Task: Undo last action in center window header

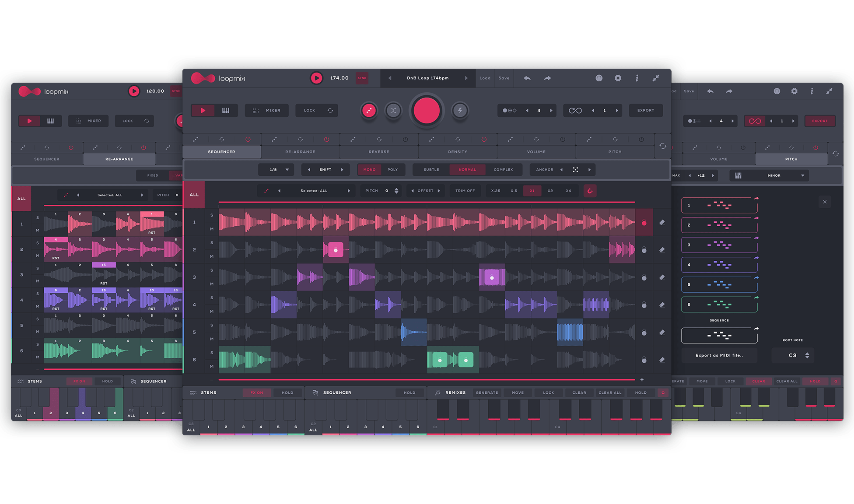Action: pyautogui.click(x=527, y=78)
